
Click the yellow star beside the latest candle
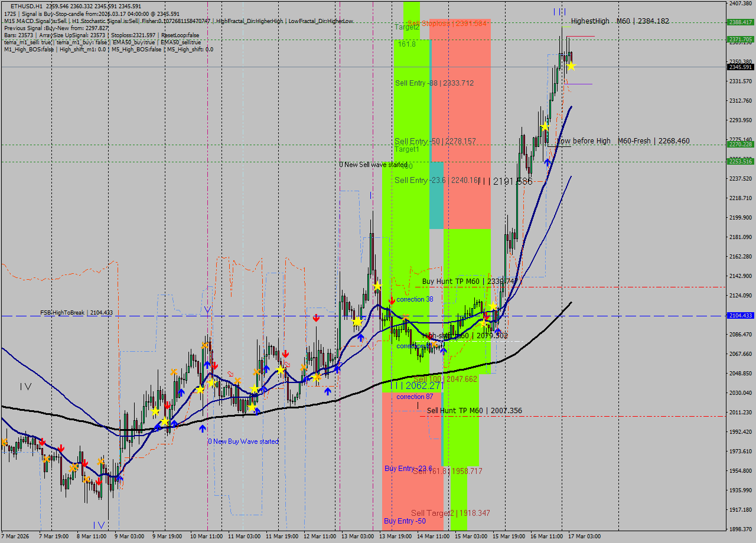571,66
